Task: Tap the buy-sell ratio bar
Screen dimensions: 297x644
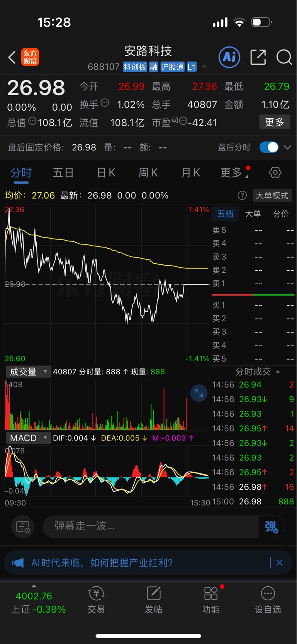Action: click(253, 295)
